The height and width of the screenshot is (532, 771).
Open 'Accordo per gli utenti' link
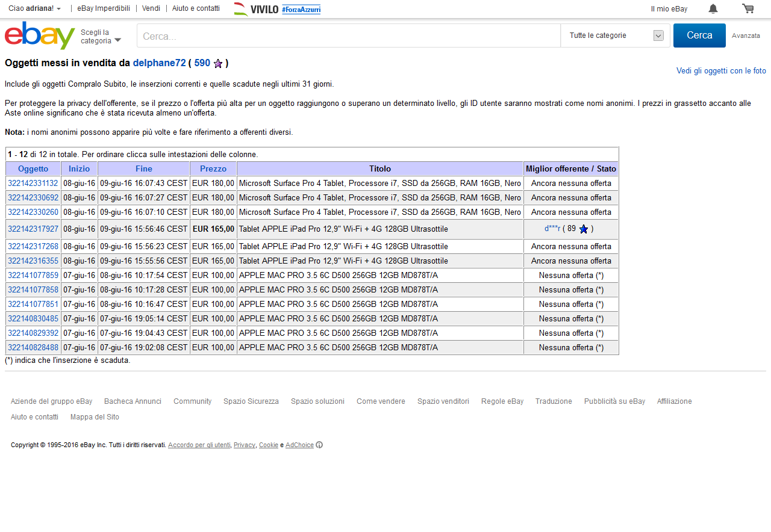pos(199,445)
